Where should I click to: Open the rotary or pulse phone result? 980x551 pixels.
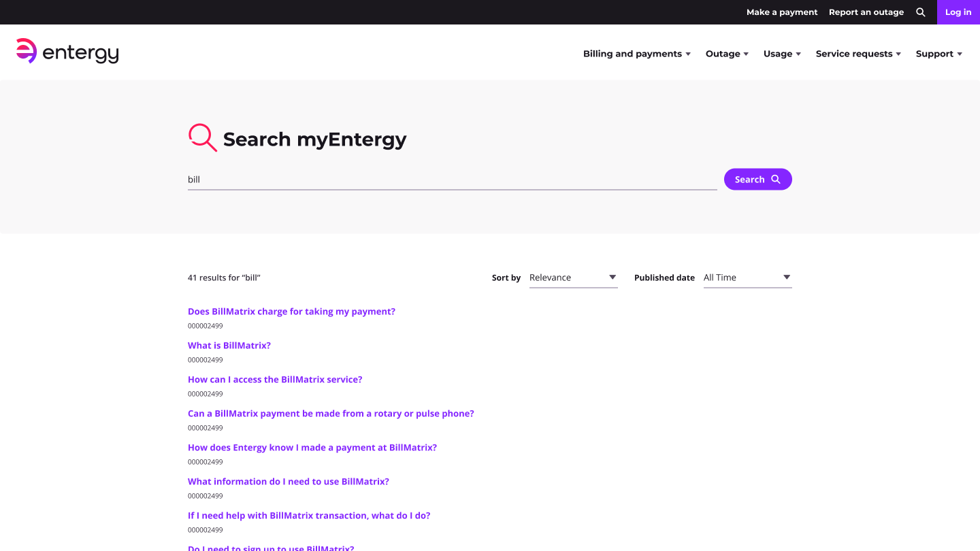tap(331, 414)
